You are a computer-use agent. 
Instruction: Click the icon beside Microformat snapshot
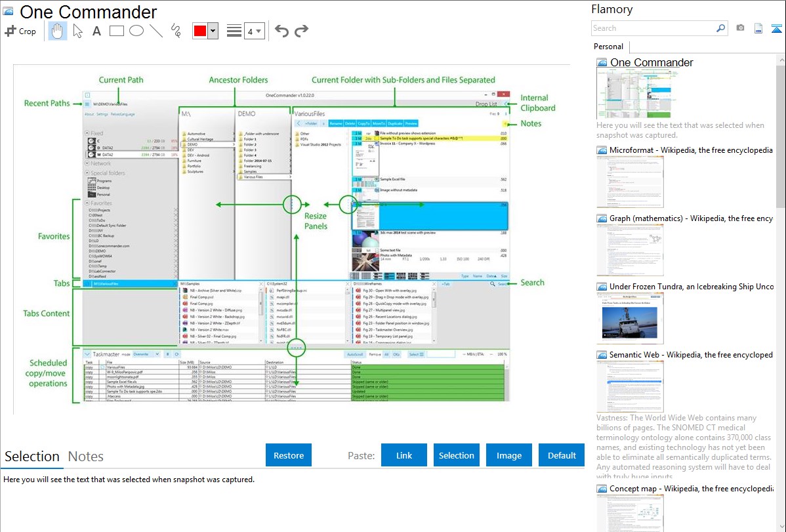point(602,150)
